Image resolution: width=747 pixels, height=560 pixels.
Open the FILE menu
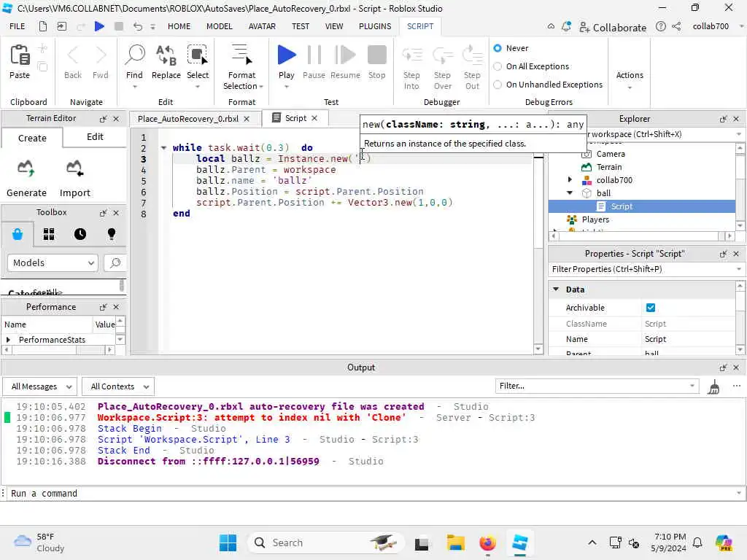[18, 26]
